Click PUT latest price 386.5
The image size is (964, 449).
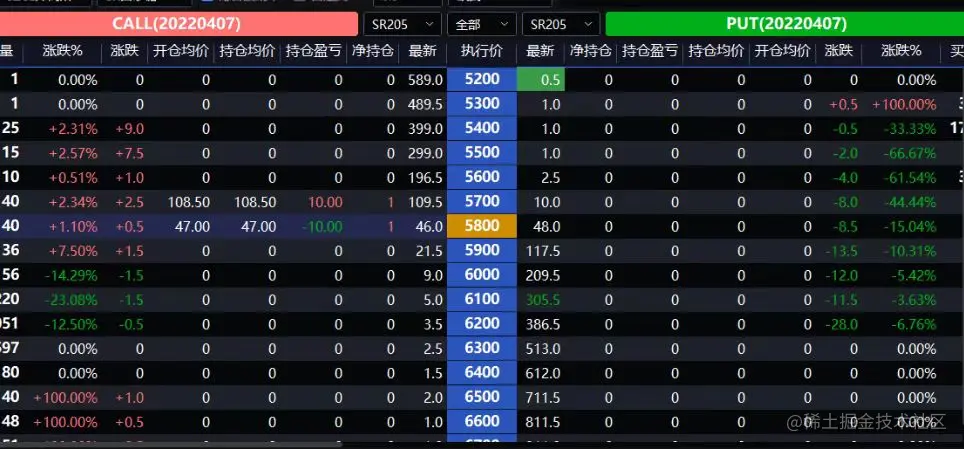543,324
